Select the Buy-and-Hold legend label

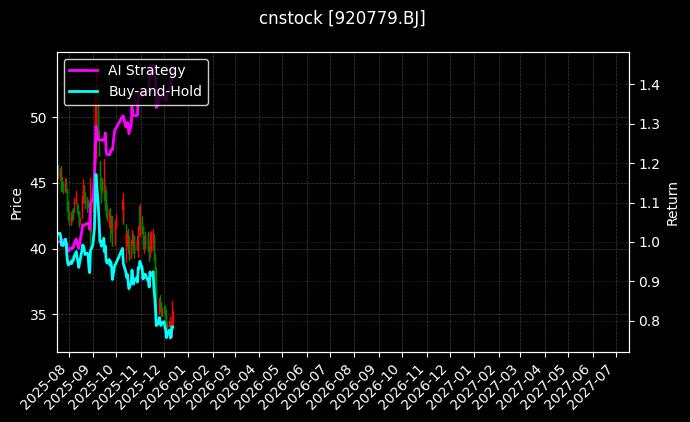pos(155,91)
